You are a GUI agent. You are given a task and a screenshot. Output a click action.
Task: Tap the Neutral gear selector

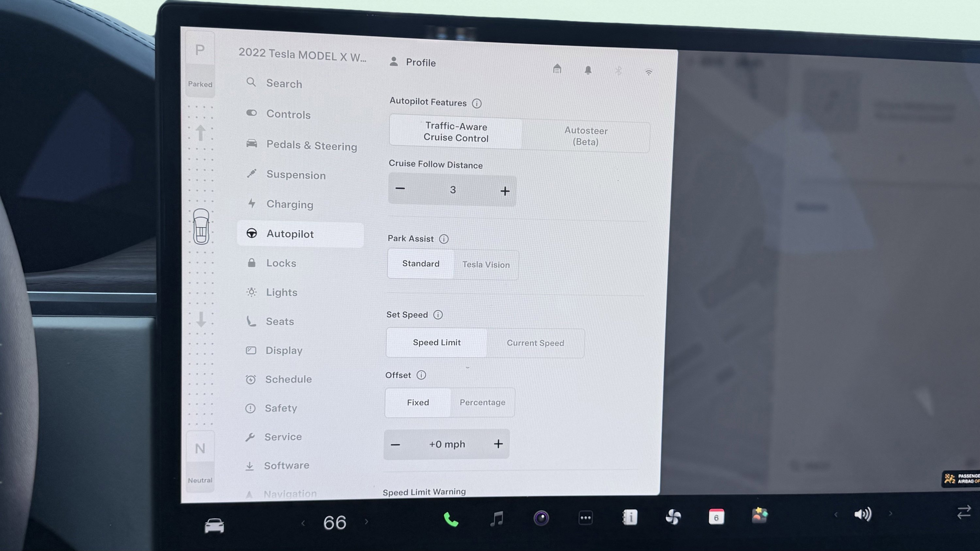tap(200, 461)
